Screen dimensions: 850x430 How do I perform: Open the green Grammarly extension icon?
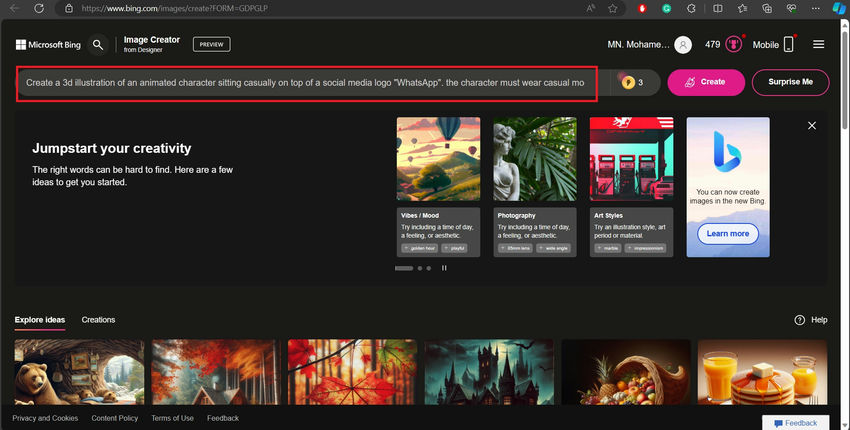pyautogui.click(x=667, y=8)
